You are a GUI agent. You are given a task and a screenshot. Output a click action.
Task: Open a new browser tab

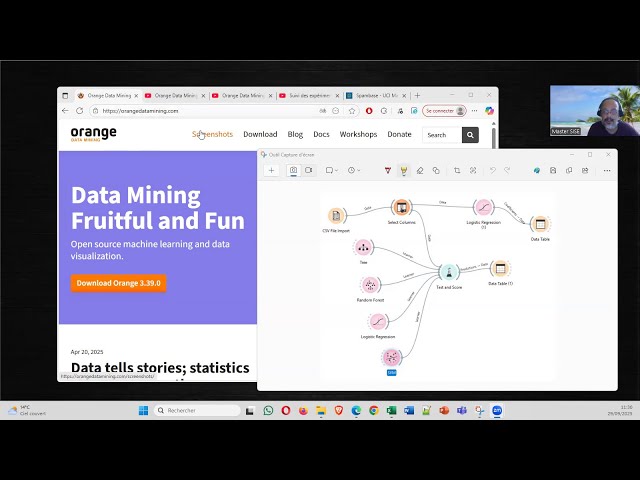(417, 96)
